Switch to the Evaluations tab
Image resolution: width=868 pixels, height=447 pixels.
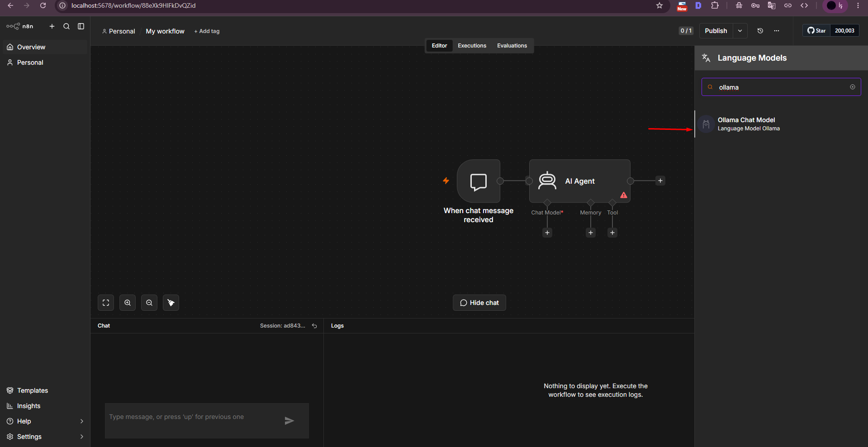click(x=512, y=46)
